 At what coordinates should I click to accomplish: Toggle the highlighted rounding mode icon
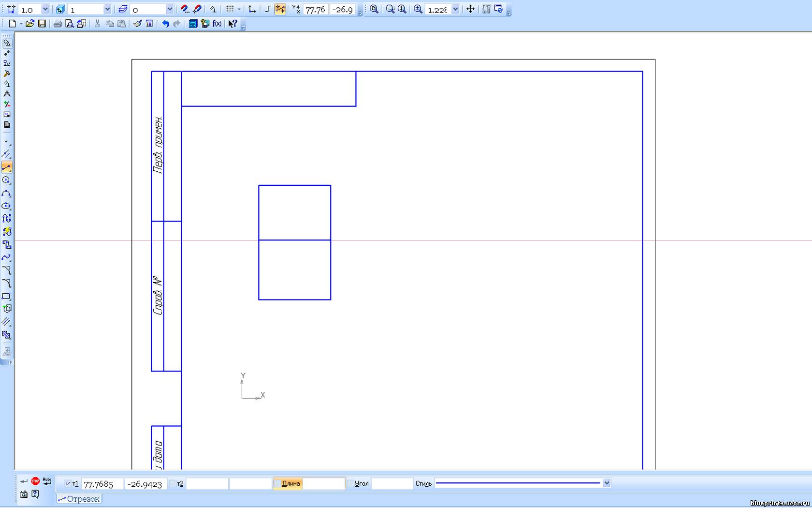coord(280,9)
